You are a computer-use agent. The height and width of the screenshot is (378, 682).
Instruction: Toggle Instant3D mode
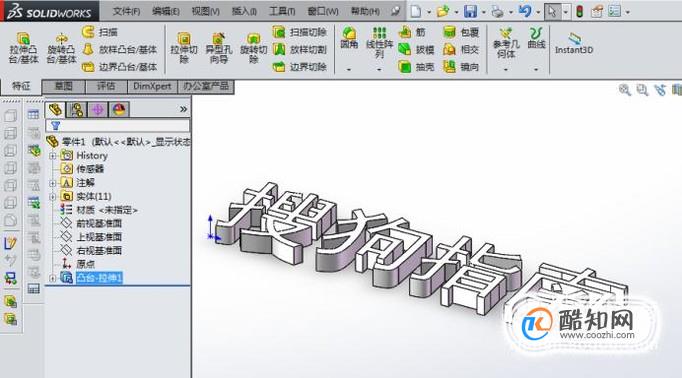point(574,43)
